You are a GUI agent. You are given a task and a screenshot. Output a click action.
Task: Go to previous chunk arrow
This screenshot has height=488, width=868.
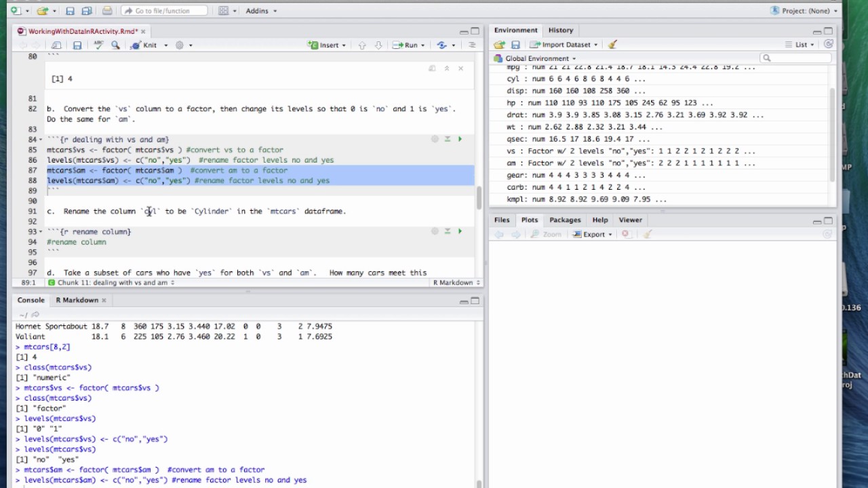point(362,45)
